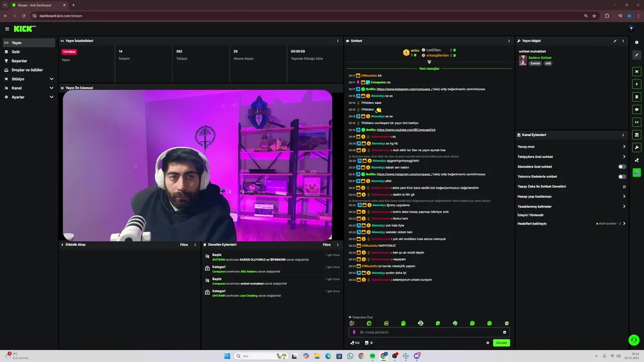
Task: Open Hedefleri belirleyin goals
Action: tap(572, 223)
